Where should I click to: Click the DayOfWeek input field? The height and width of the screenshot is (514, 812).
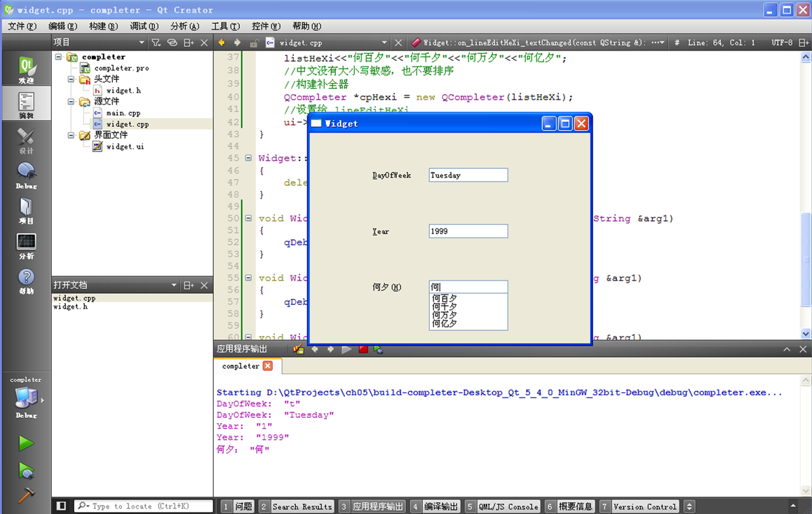point(468,175)
